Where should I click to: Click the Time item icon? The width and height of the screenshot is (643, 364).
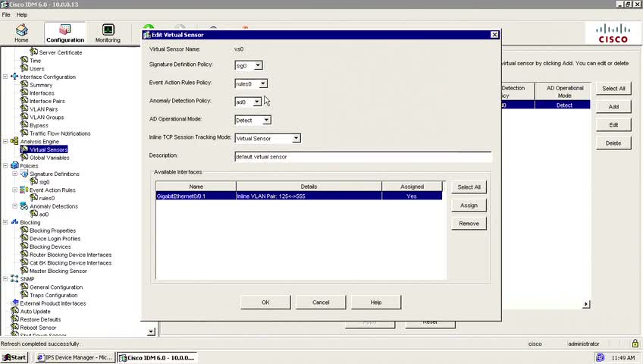pos(24,60)
